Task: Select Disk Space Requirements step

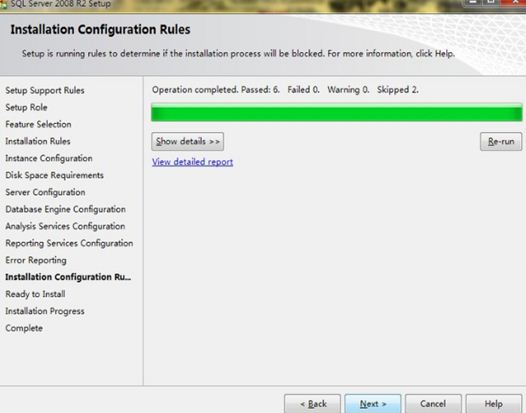Action: click(x=54, y=175)
